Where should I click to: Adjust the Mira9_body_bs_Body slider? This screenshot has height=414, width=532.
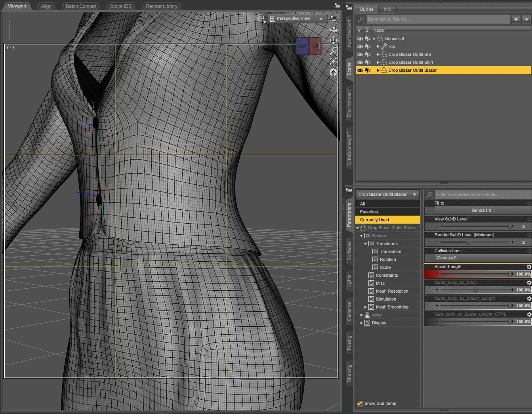pyautogui.click(x=475, y=290)
